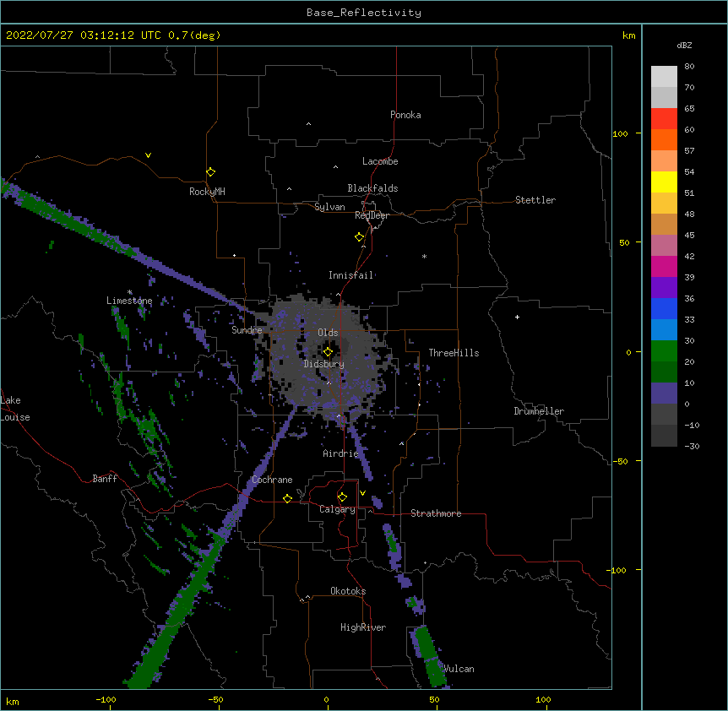The height and width of the screenshot is (711, 728).
Task: Click the green 30 dBZ legend swatch
Action: pyautogui.click(x=664, y=351)
